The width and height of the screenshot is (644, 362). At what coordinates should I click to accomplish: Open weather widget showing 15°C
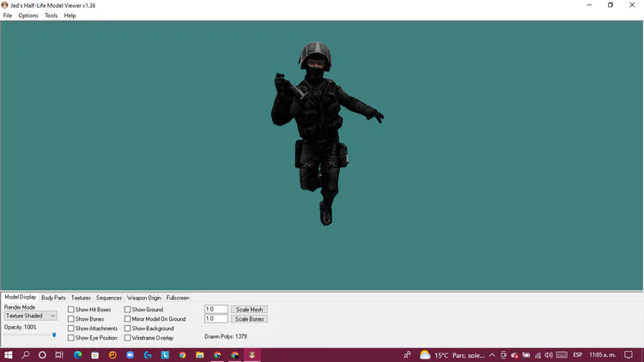453,355
